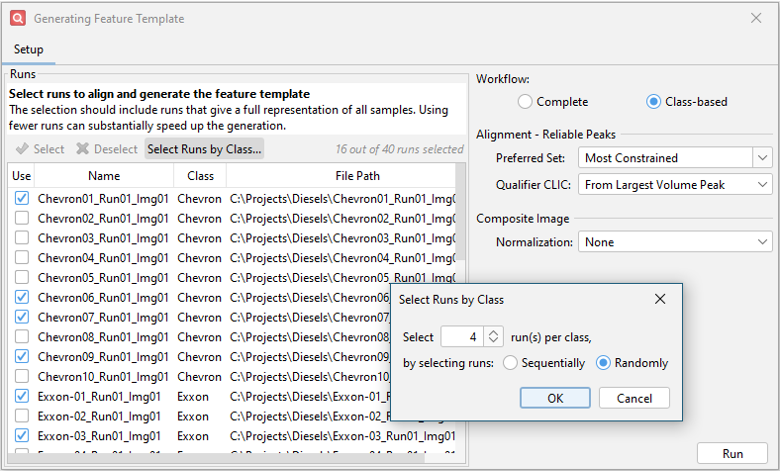Click the runs per class number field
This screenshot has height=471, width=780.
(x=463, y=337)
